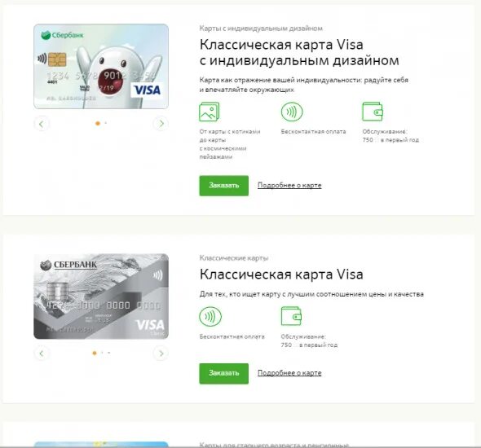Click the picture icon for custom card designs
The image size is (481, 448).
point(210,112)
